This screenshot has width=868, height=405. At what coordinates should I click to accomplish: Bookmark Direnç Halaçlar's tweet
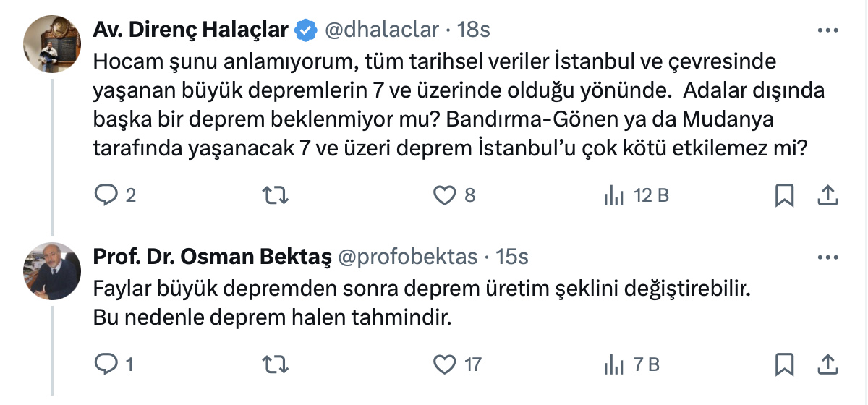pos(785,195)
